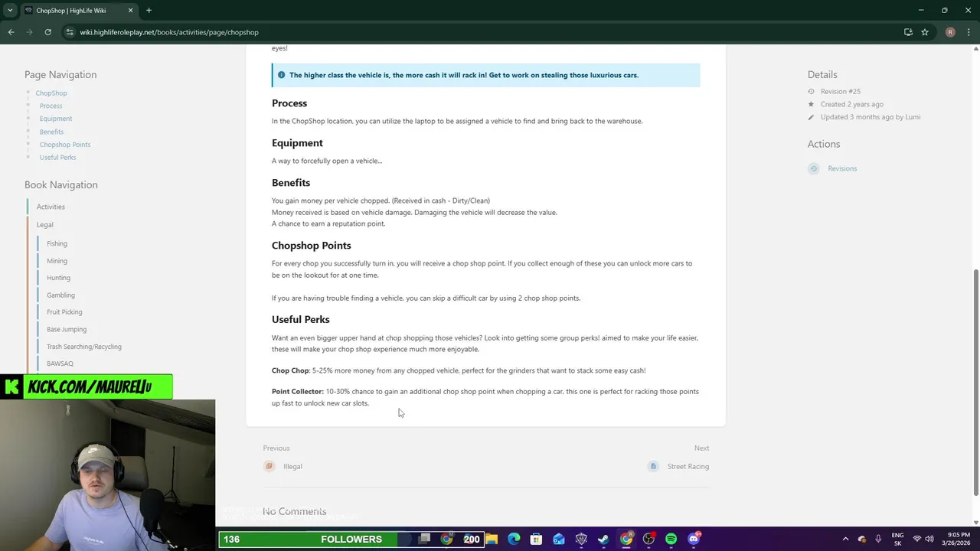The height and width of the screenshot is (551, 980).
Task: Click the info icon in the blue callout
Action: (x=281, y=75)
